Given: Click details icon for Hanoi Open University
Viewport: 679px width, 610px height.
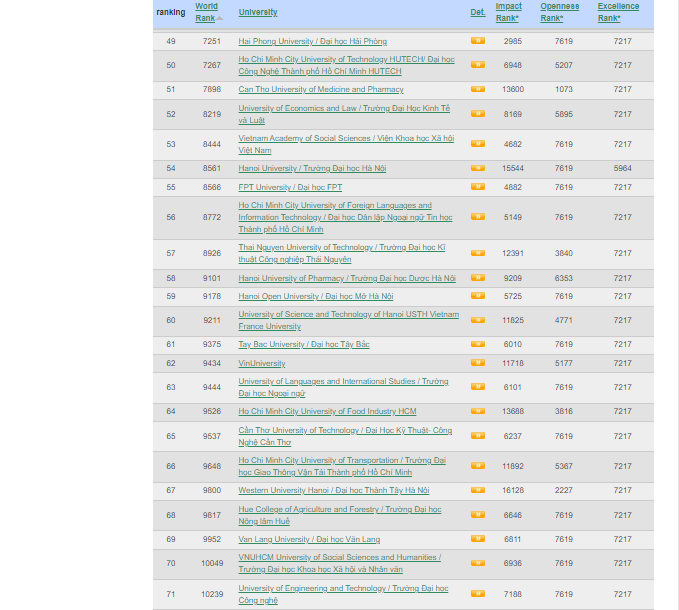Looking at the screenshot, I should click(478, 296).
